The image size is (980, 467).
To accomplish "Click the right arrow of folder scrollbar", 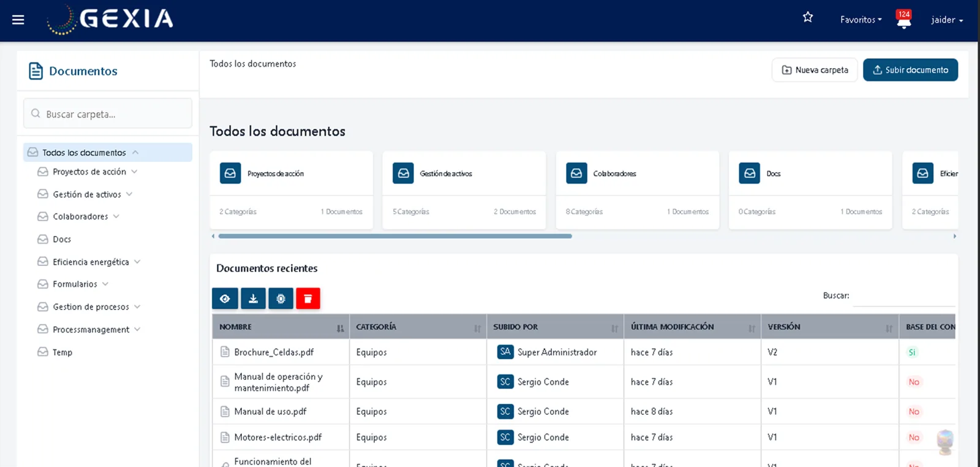I will point(954,236).
